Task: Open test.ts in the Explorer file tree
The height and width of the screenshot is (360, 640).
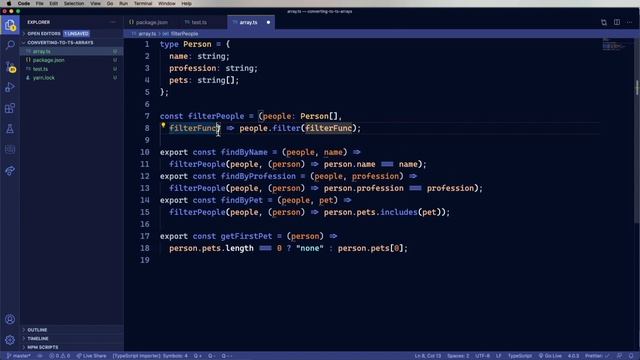Action: (x=40, y=69)
